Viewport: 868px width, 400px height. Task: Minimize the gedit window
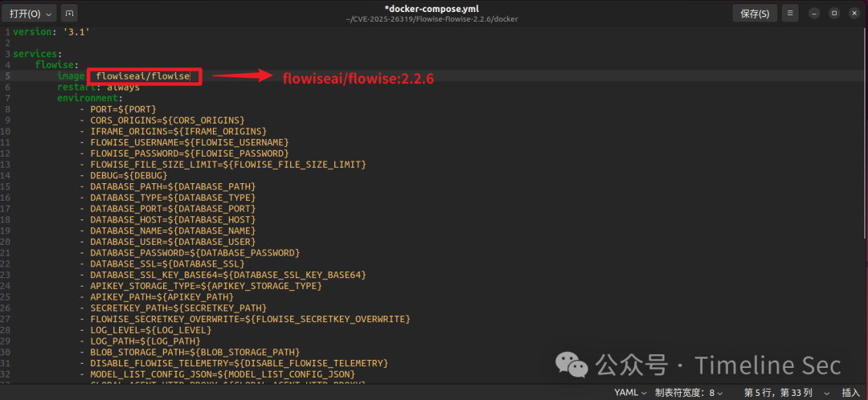click(x=814, y=14)
